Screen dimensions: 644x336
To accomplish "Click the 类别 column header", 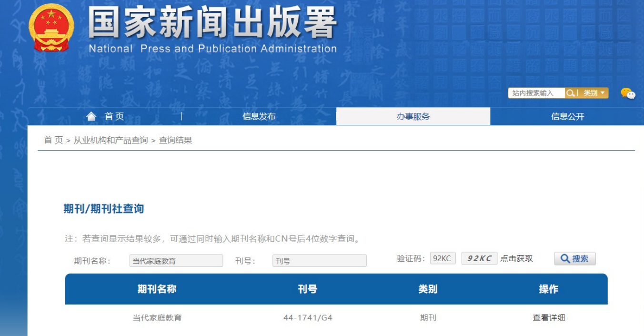I will point(428,289).
